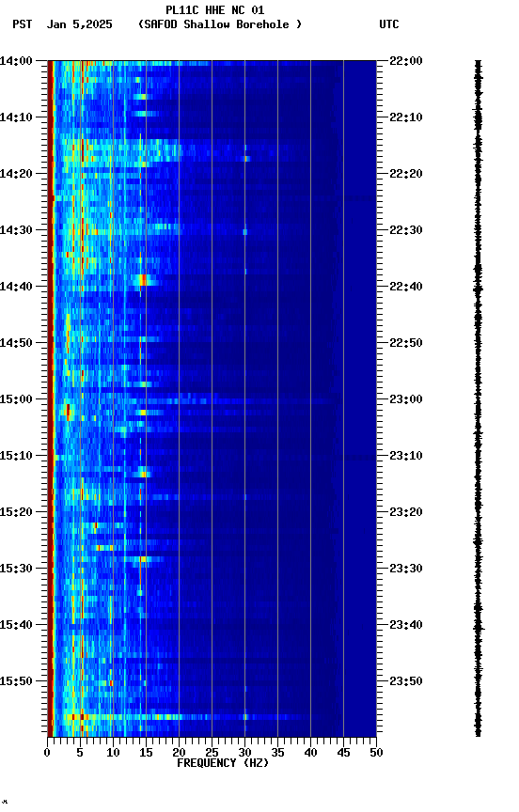Click the 25 Hz frequency tick label
This screenshot has height=812, width=519.
pos(212,753)
